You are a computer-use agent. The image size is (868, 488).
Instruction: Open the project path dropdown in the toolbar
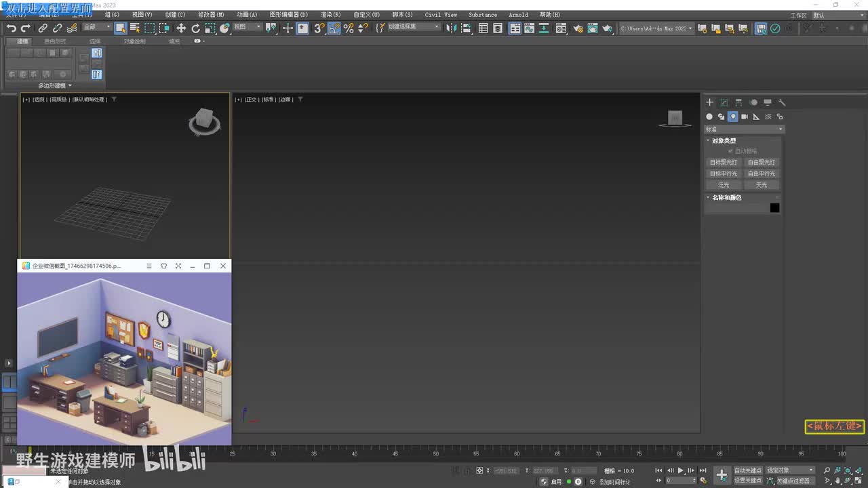[x=656, y=28]
